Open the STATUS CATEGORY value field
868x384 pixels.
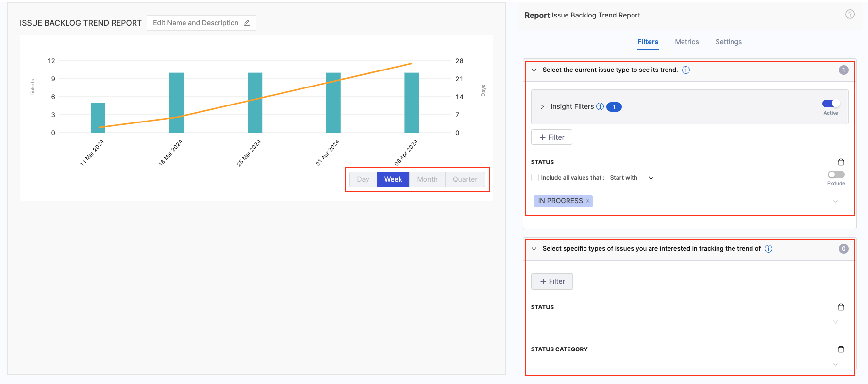[684, 364]
